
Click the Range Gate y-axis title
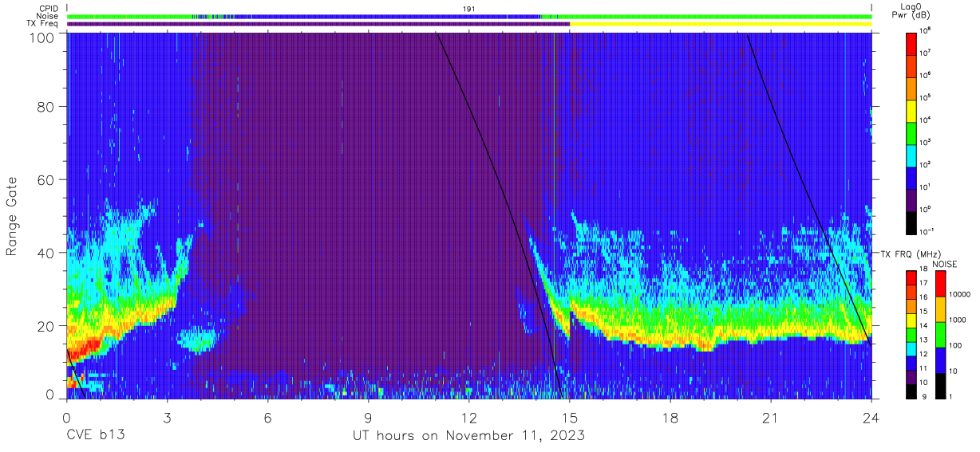tap(12, 216)
